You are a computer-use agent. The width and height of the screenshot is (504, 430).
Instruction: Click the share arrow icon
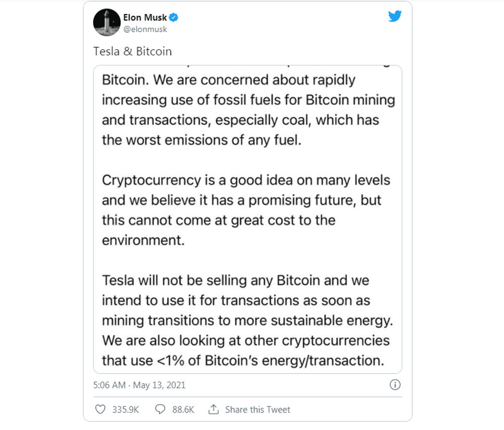(x=213, y=409)
